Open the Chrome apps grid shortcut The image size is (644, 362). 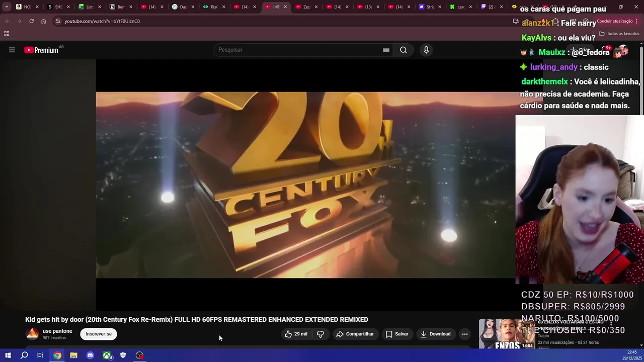pos(7,34)
